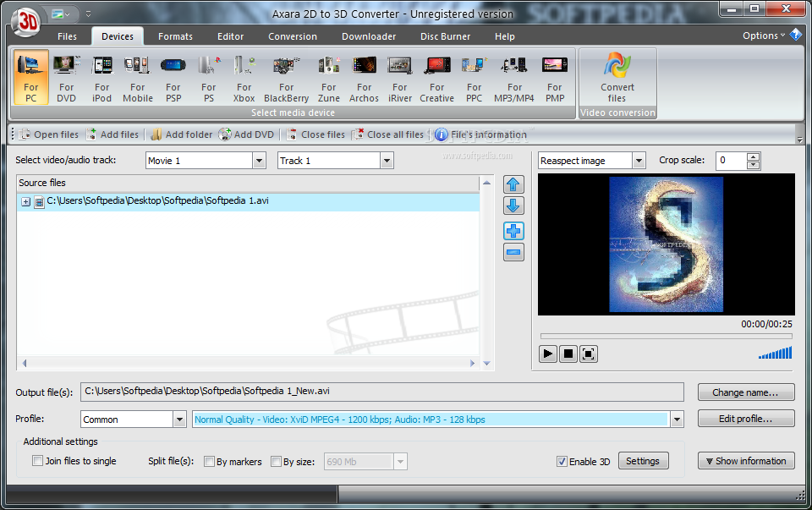
Task: Pick the For PSP device
Action: pyautogui.click(x=173, y=78)
